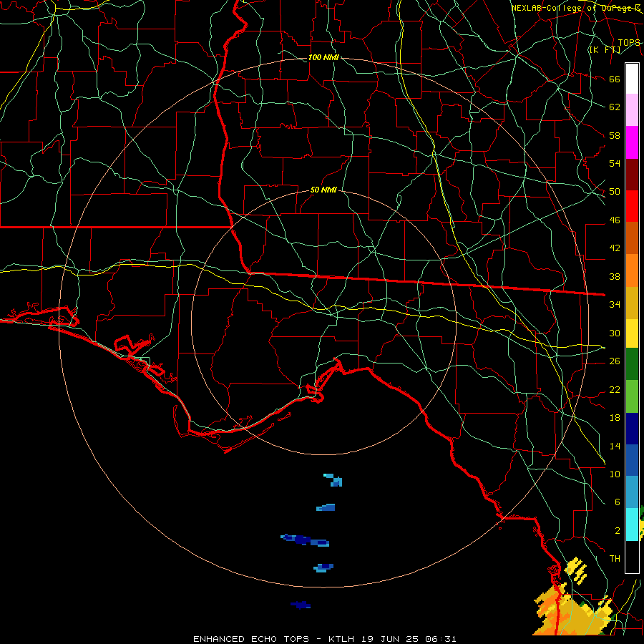Click the "18" legend value
Viewport: 644px width, 644px height.
click(x=615, y=418)
